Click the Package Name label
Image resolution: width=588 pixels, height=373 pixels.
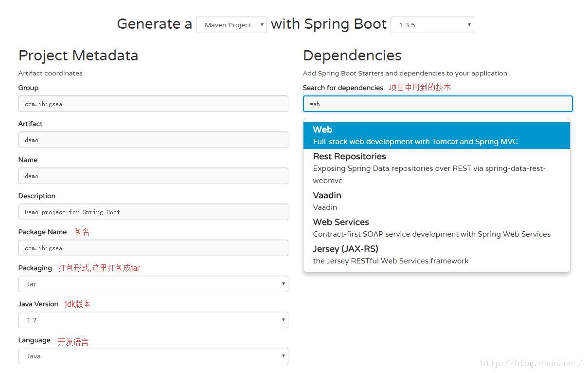point(43,232)
